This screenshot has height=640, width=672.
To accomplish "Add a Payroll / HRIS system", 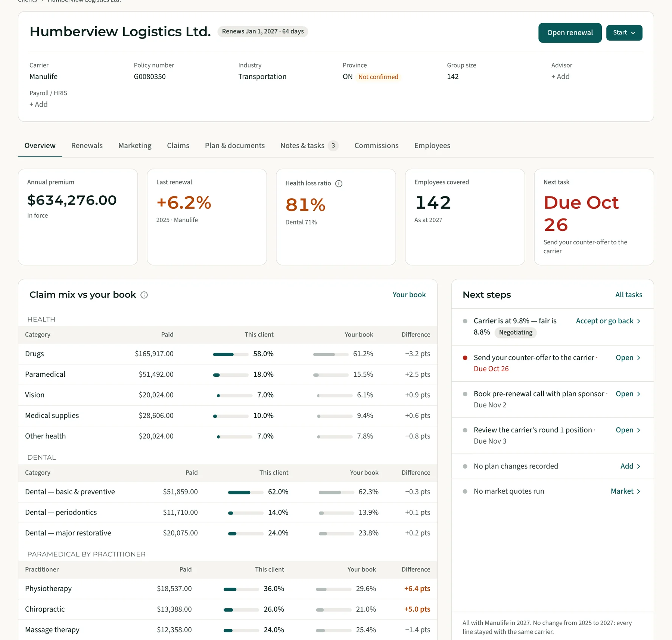I will click(x=38, y=105).
